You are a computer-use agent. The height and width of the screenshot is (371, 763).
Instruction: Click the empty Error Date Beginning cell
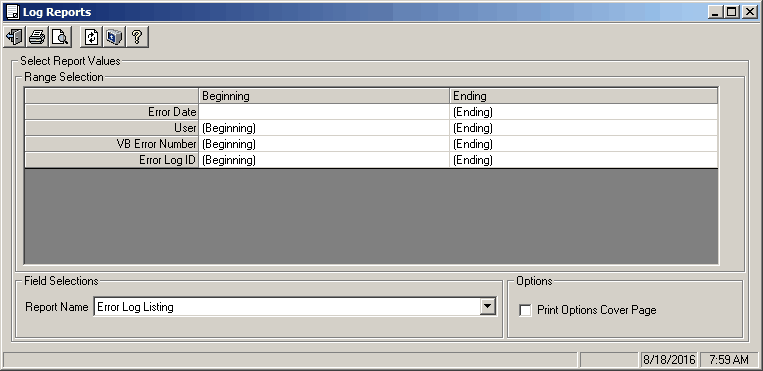(x=324, y=112)
